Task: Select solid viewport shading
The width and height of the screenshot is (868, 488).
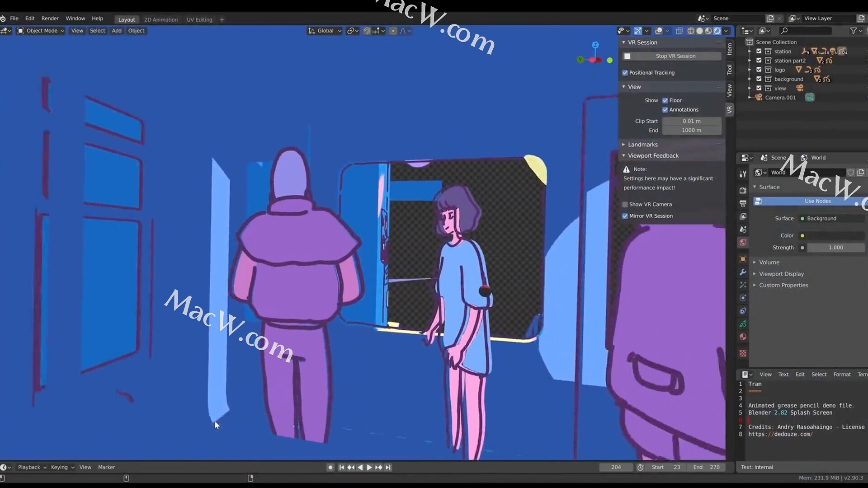Action: 699,31
